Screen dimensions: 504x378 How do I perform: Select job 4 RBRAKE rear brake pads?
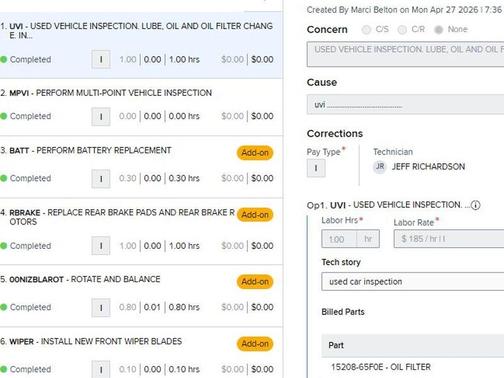pyautogui.click(x=141, y=232)
